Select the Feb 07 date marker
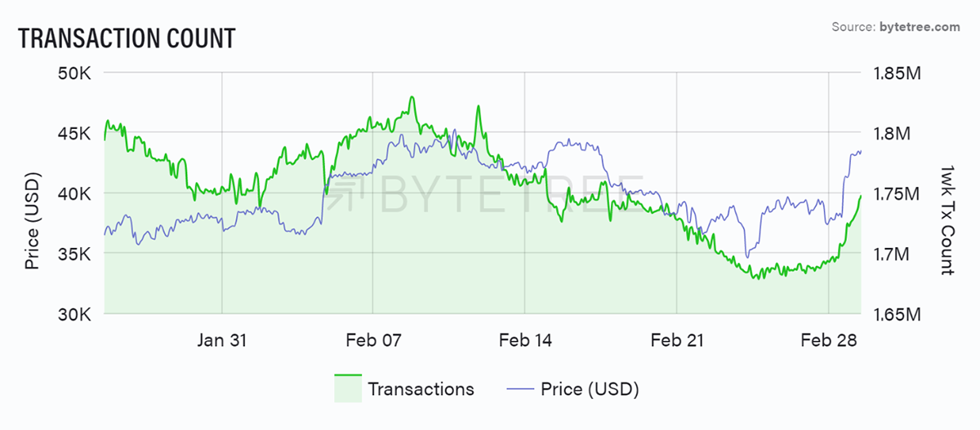Viewport: 980px width, 430px height. (373, 339)
